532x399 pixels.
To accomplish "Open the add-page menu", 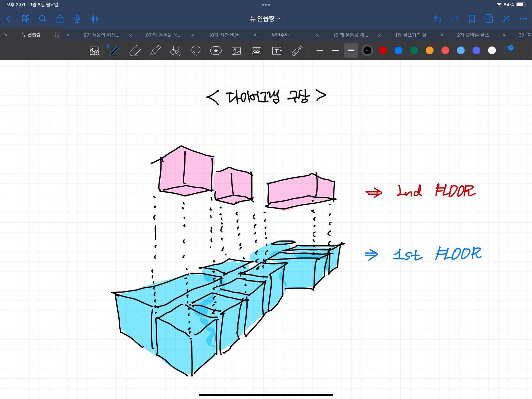I will coord(489,19).
